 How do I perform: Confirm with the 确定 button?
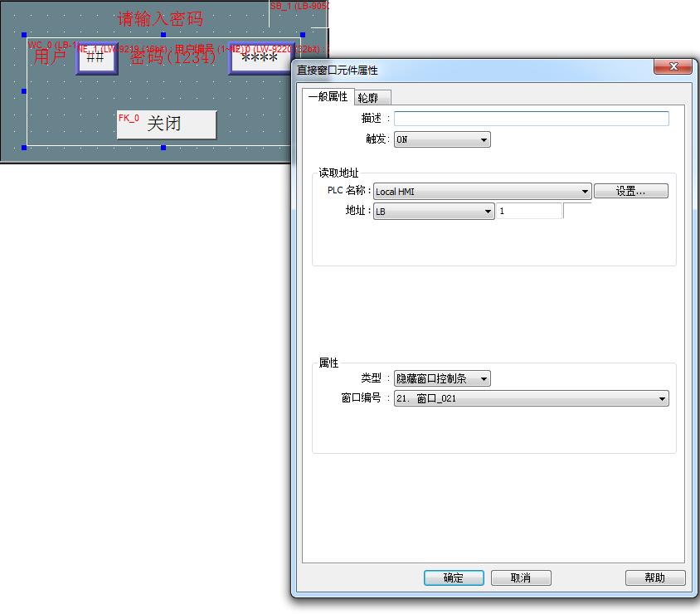pyautogui.click(x=454, y=577)
